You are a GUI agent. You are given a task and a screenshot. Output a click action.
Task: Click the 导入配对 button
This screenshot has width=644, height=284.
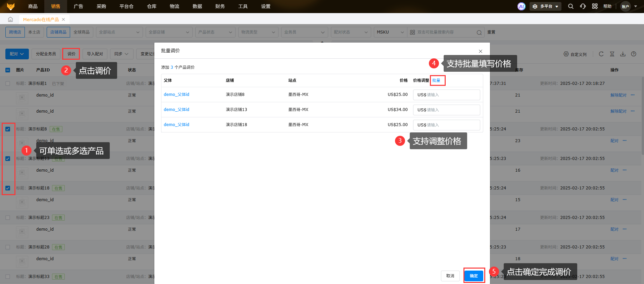pyautogui.click(x=95, y=54)
